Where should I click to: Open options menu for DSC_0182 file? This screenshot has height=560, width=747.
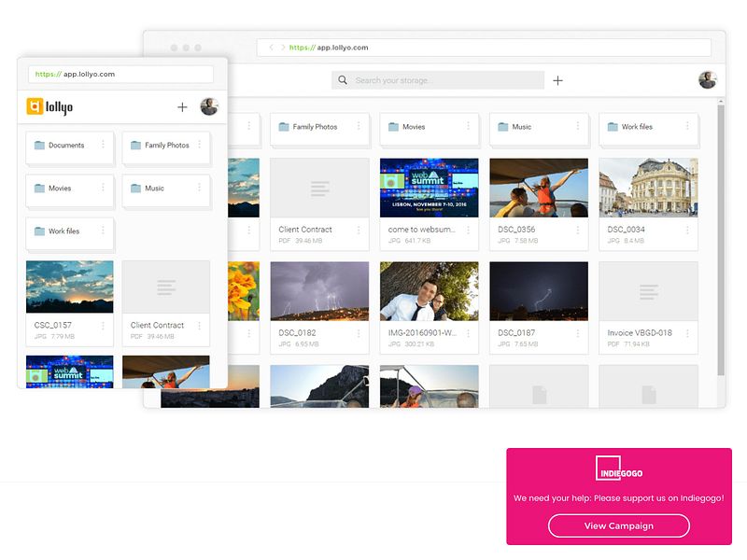359,333
